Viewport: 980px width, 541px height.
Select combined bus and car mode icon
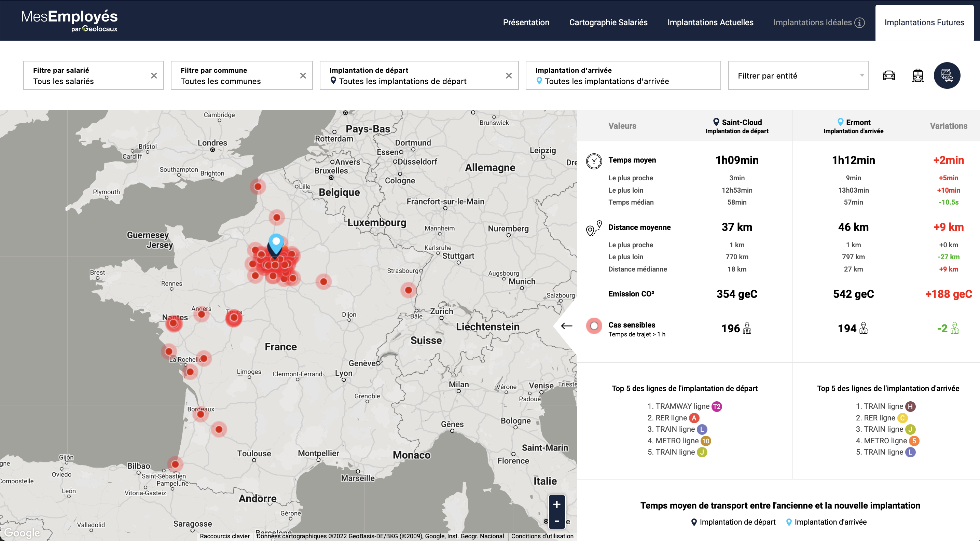947,75
